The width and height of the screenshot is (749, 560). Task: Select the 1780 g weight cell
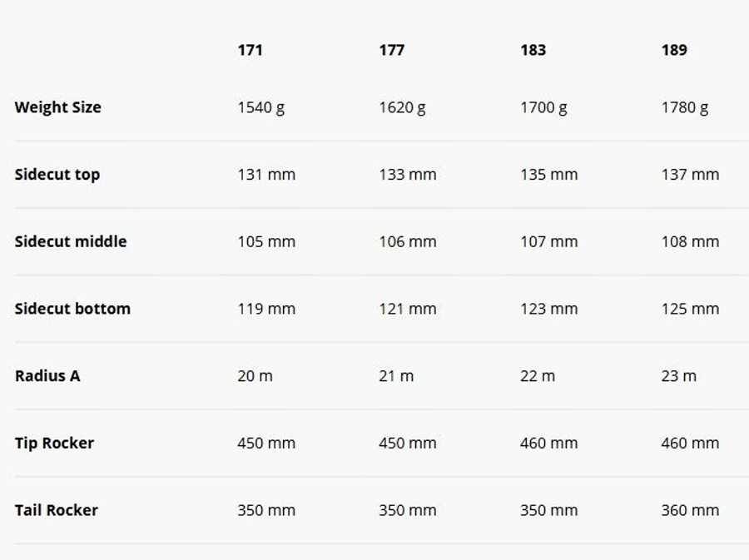[685, 107]
